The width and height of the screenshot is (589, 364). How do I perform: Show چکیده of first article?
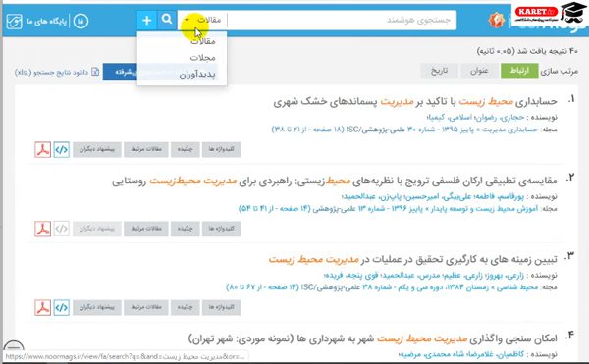click(186, 149)
